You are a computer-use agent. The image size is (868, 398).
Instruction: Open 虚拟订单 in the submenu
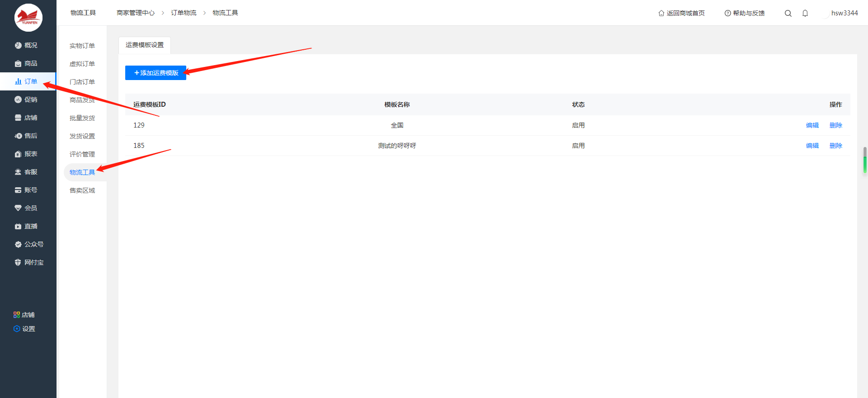82,64
